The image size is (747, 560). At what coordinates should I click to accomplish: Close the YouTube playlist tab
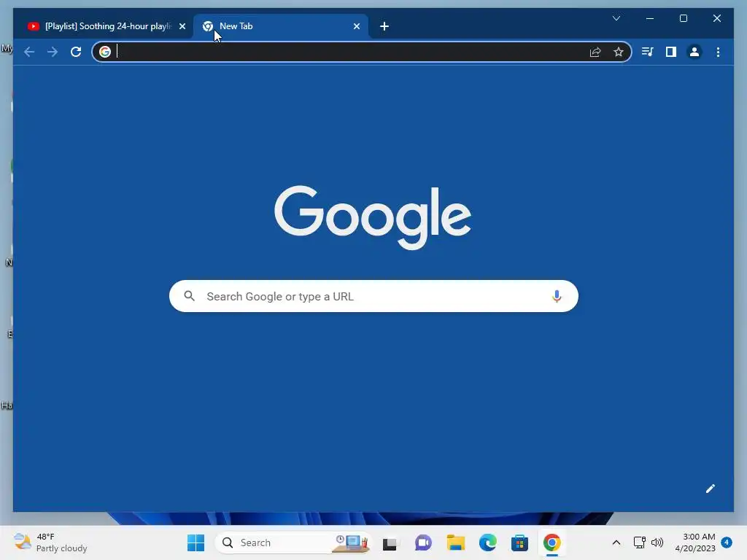(x=182, y=26)
